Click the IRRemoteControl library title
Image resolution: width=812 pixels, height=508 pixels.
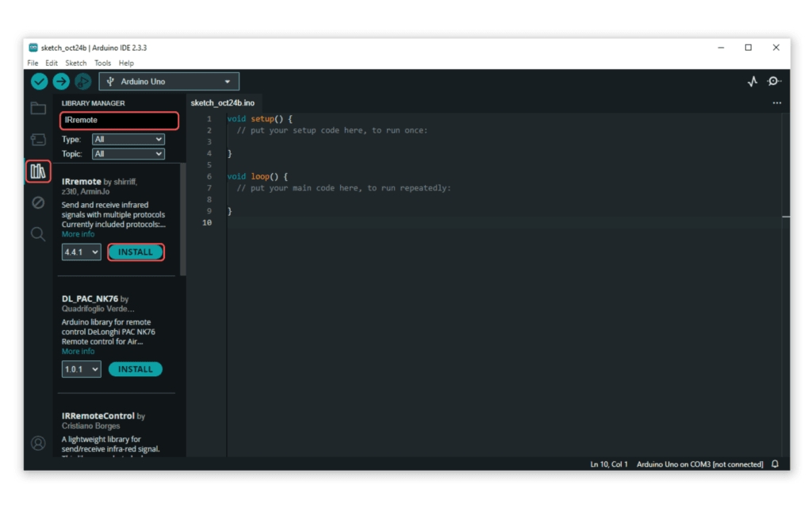coord(98,416)
